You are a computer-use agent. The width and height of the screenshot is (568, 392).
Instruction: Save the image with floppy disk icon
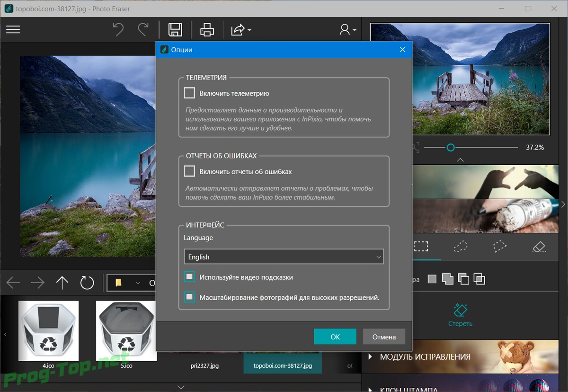(176, 29)
